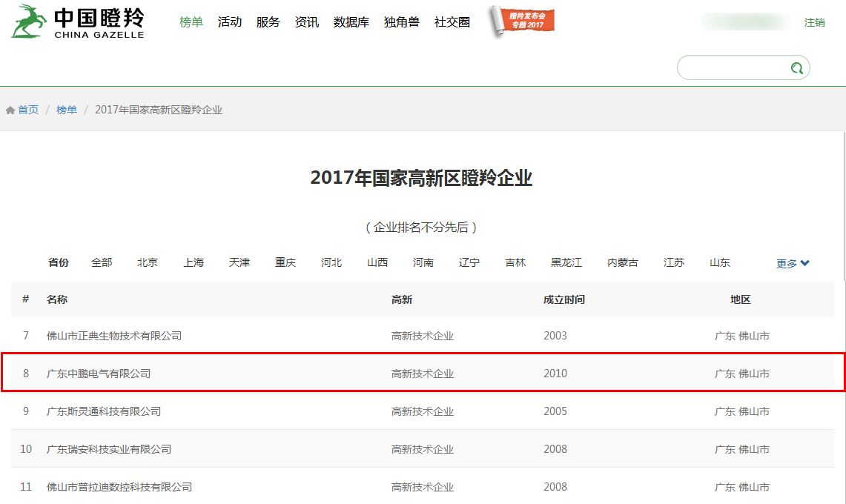
Task: Filter the list by 上海
Action: [x=194, y=262]
